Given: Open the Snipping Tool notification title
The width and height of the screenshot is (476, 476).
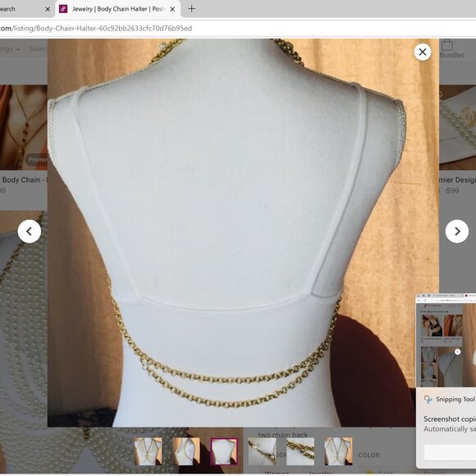Looking at the screenshot, I should tap(455, 399).
